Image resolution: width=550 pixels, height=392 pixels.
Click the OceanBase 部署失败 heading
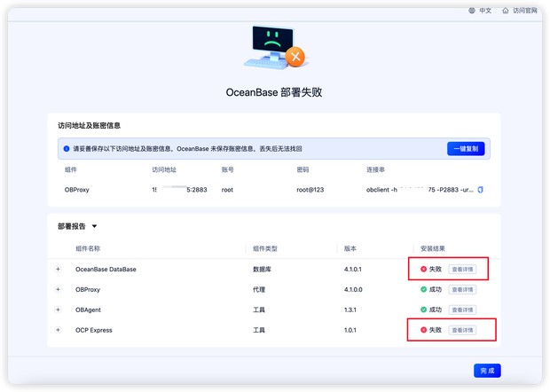pyautogui.click(x=274, y=92)
